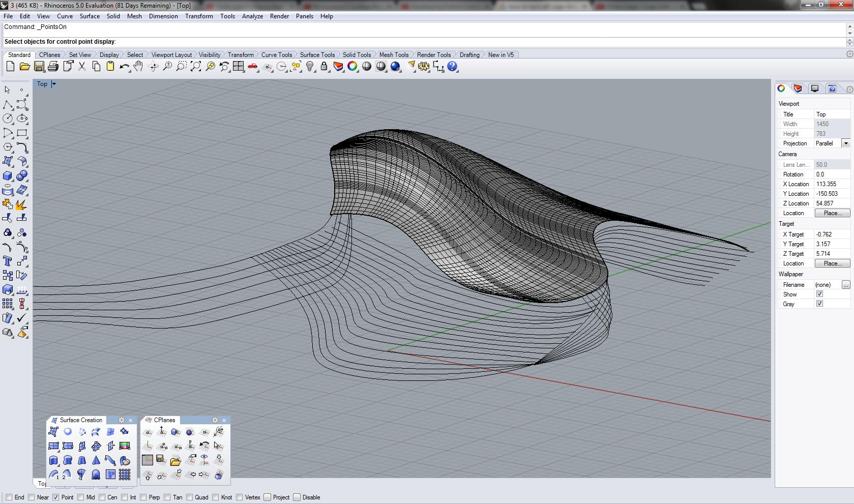Screen dimensions: 854x504
Task: Open the Analyze menu
Action: (x=252, y=16)
